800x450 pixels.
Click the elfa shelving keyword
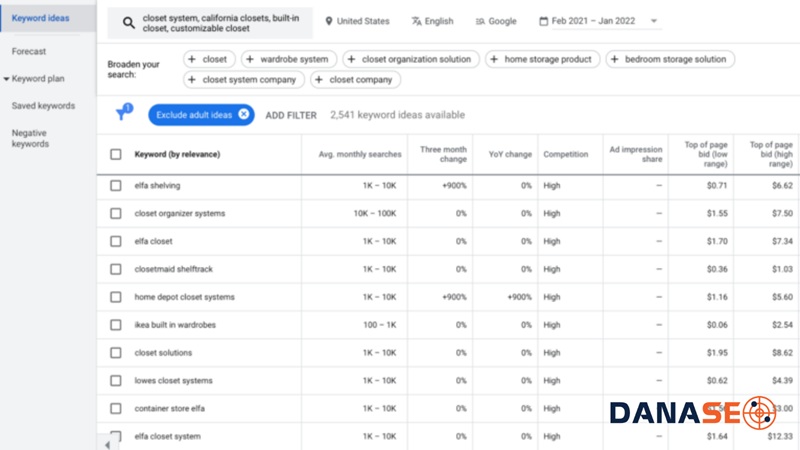[157, 185]
